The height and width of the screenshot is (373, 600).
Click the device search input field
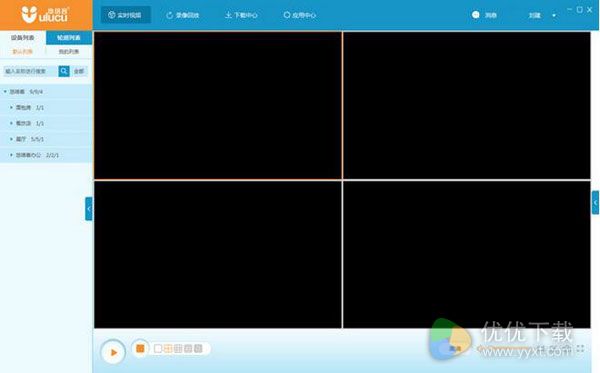tap(31, 71)
